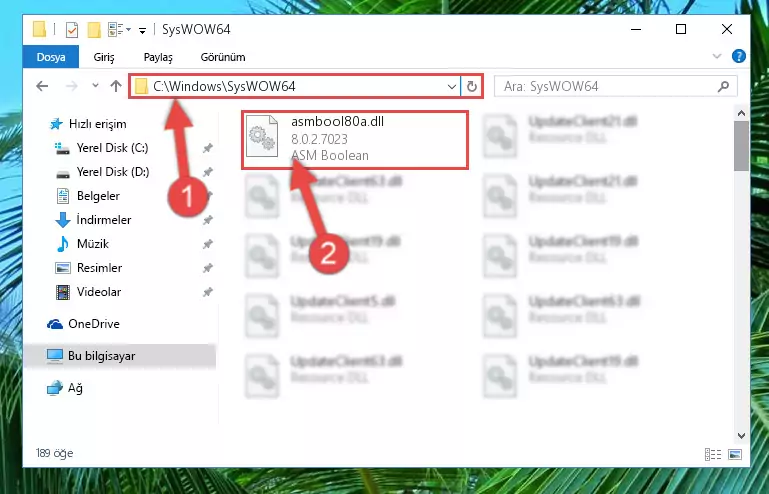Click the 189 öğe status text
The width and height of the screenshot is (769, 494).
[x=54, y=453]
